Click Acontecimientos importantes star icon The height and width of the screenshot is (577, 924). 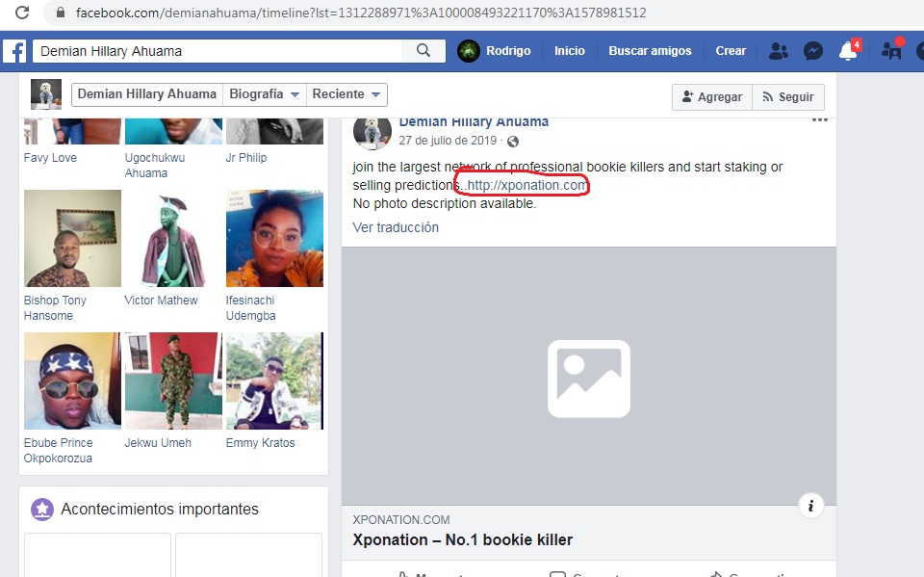(41, 510)
